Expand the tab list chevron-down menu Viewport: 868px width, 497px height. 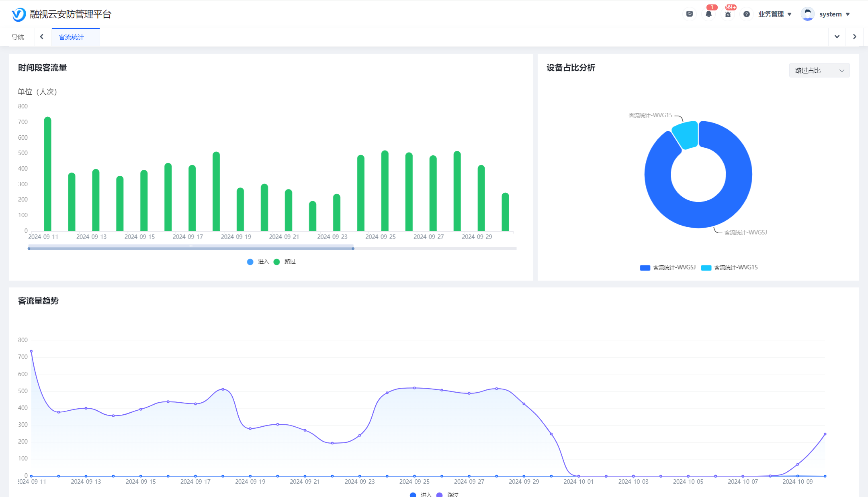(837, 37)
